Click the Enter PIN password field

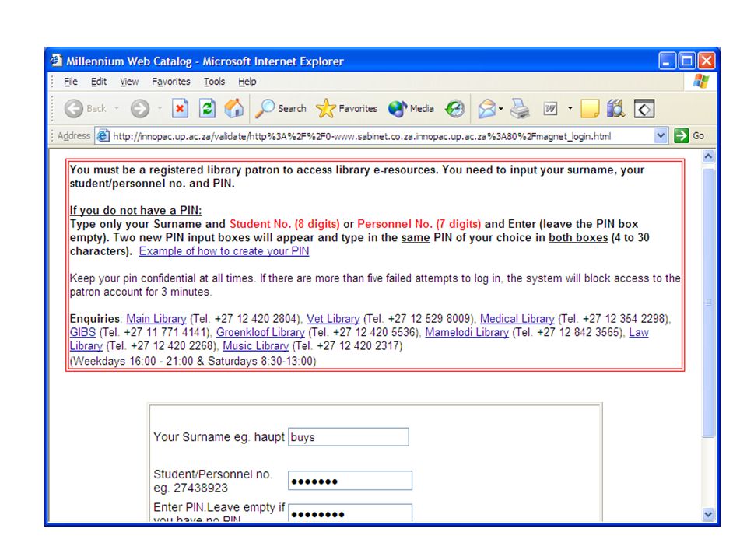coord(350,513)
